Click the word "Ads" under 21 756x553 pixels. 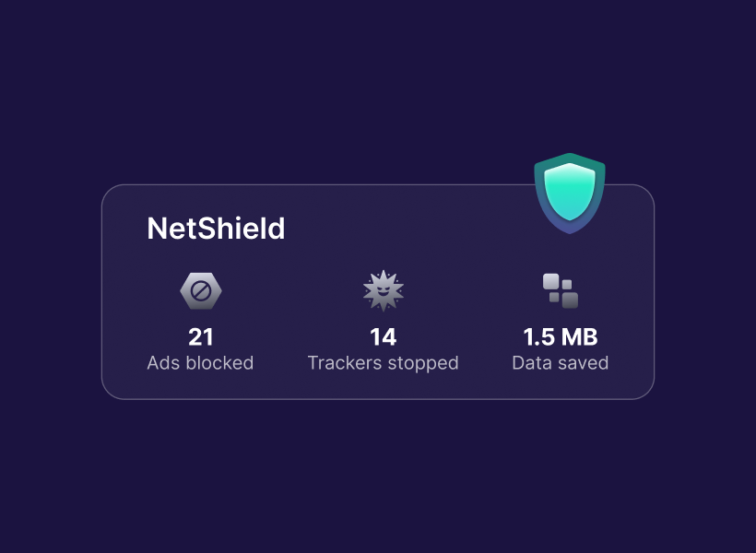pyautogui.click(x=163, y=363)
